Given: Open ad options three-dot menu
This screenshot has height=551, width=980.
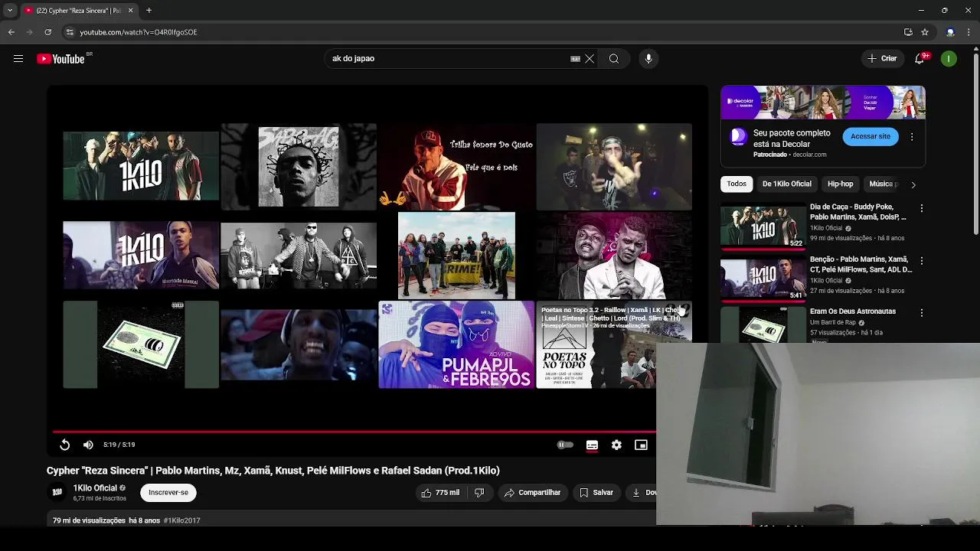Looking at the screenshot, I should point(911,137).
